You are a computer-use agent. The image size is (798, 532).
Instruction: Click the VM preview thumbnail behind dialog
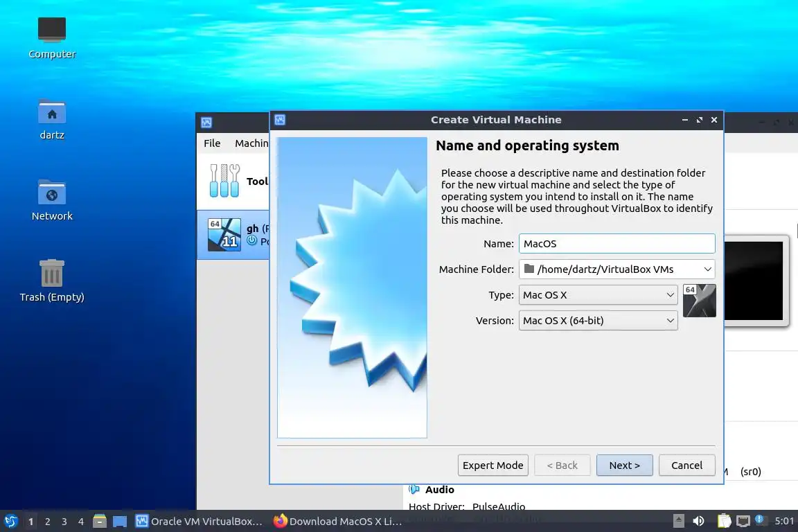pos(755,281)
